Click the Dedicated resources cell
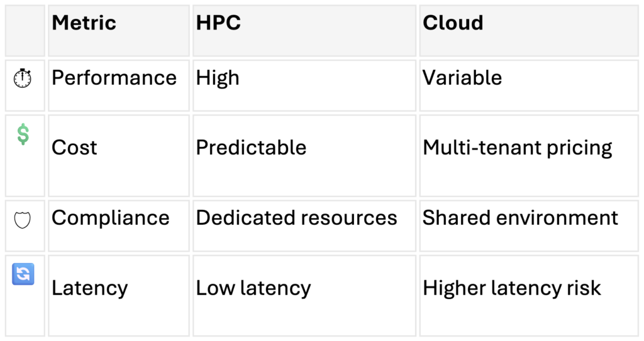644x341 pixels. (x=296, y=218)
